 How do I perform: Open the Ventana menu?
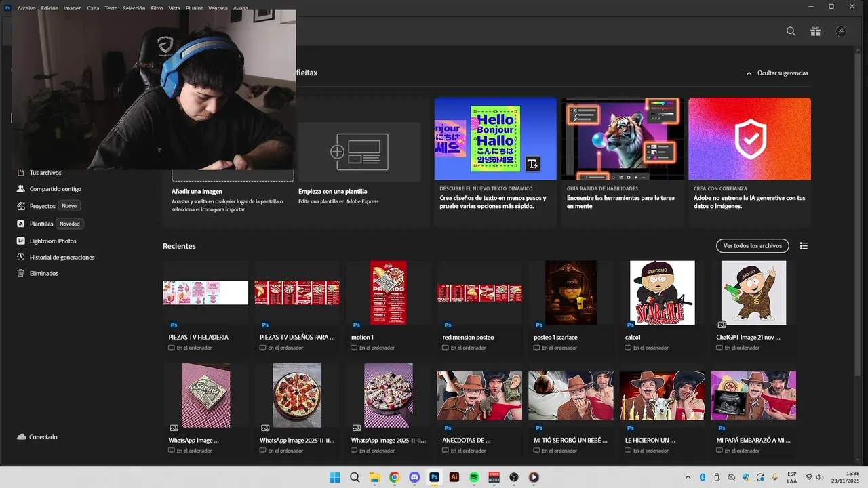point(218,9)
